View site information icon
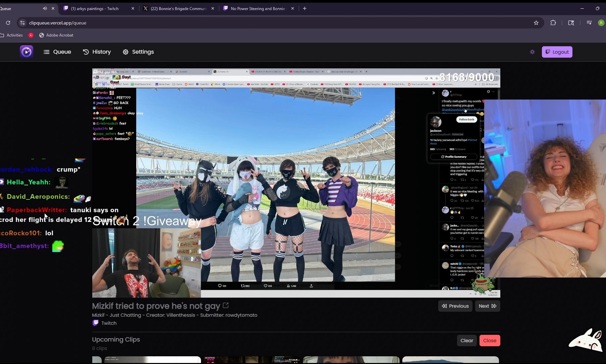 pyautogui.click(x=22, y=23)
